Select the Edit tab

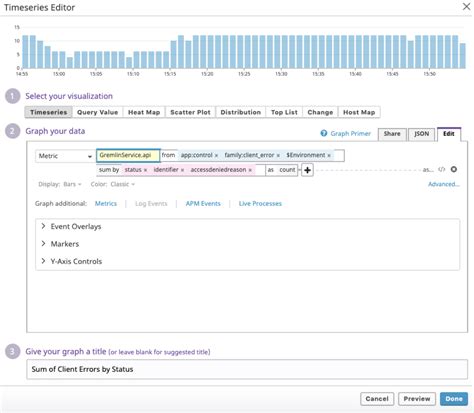point(449,134)
